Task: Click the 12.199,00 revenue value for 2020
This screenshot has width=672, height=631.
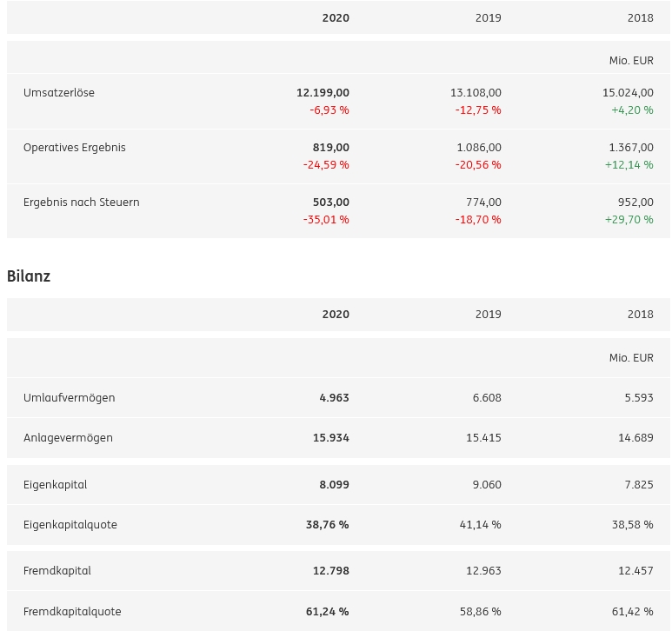Action: tap(323, 93)
